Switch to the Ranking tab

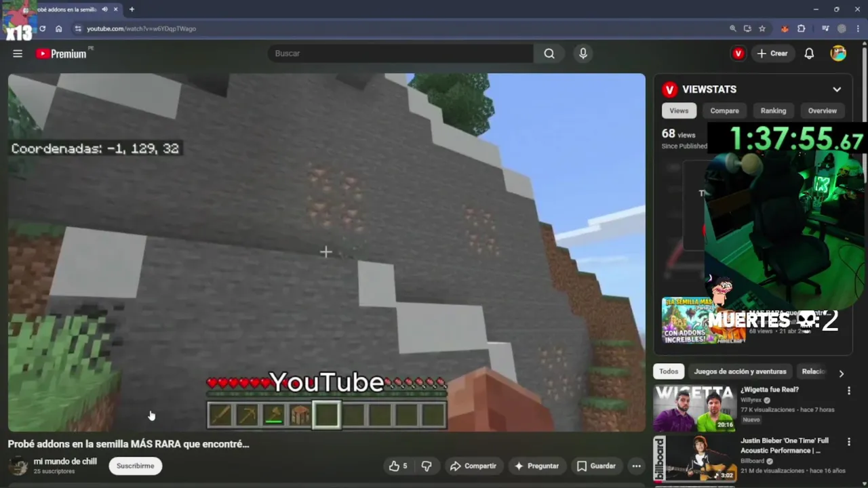pyautogui.click(x=773, y=110)
